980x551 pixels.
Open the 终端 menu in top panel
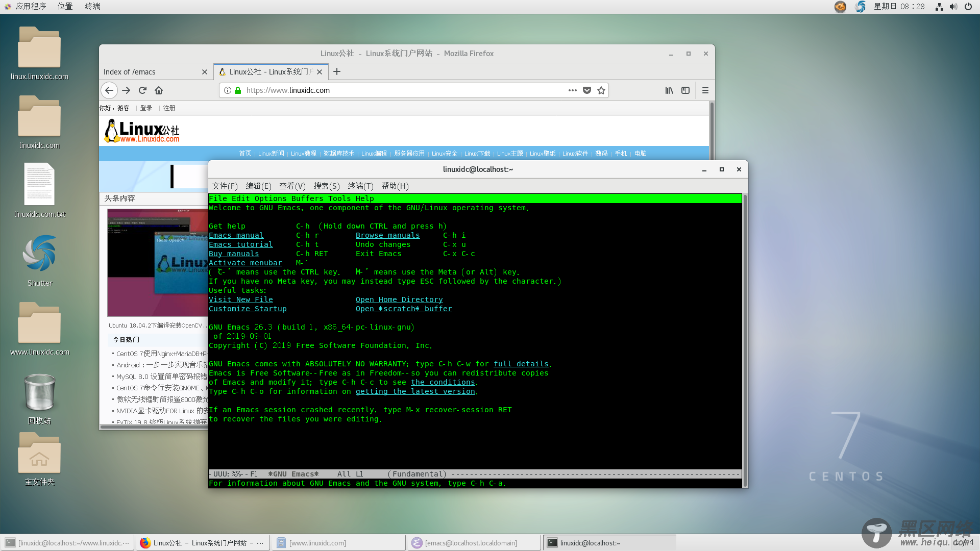[92, 7]
